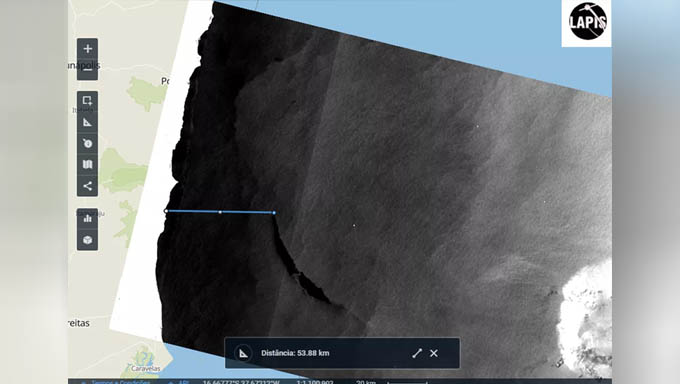Open the statistics bar chart tool
The image size is (680, 384).
pyautogui.click(x=88, y=218)
